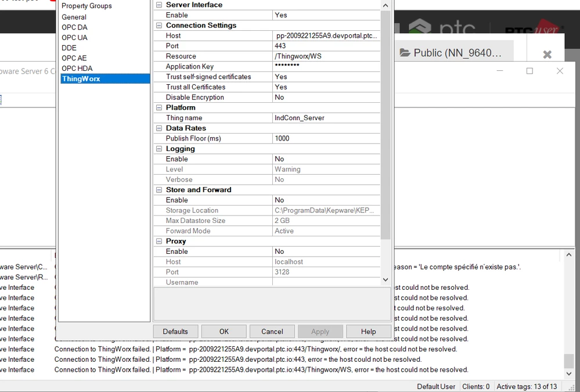The image size is (580, 392).
Task: Open Help for the property editor
Action: (x=369, y=331)
